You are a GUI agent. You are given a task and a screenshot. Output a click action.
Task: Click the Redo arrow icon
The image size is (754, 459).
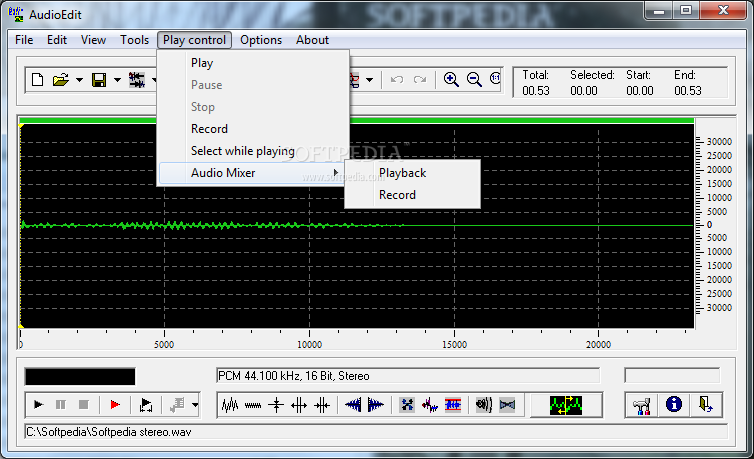[x=420, y=79]
